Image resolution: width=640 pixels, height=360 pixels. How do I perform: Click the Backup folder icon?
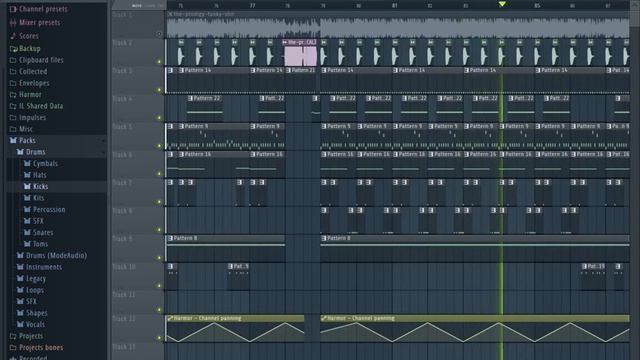point(13,49)
